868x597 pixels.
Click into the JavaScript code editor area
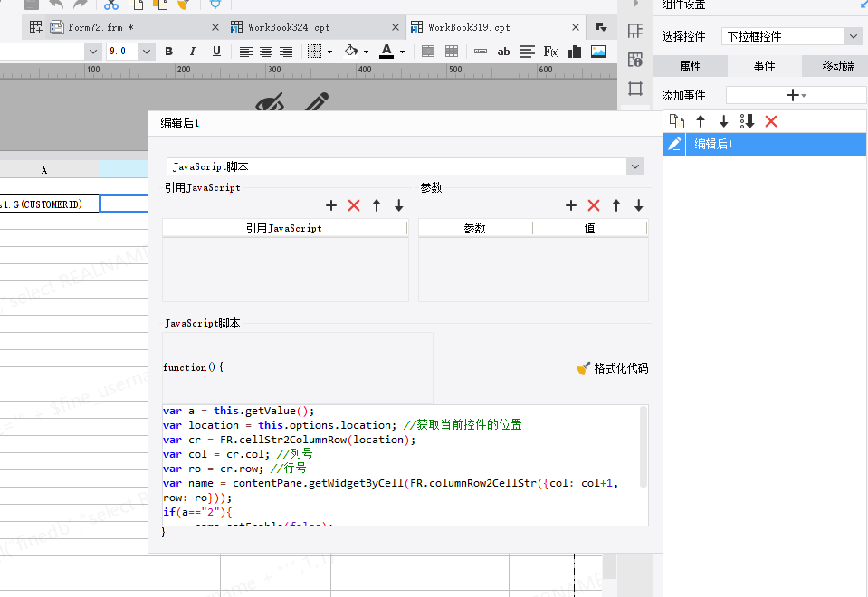pos(401,465)
